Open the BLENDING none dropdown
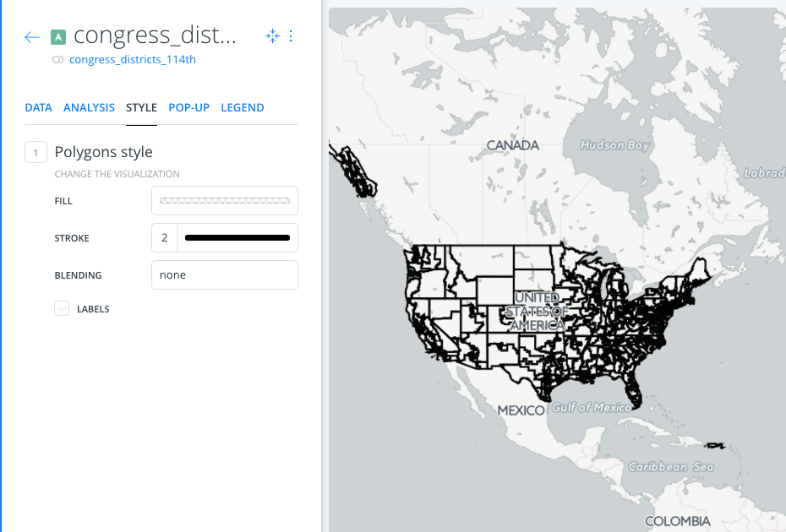 [225, 274]
